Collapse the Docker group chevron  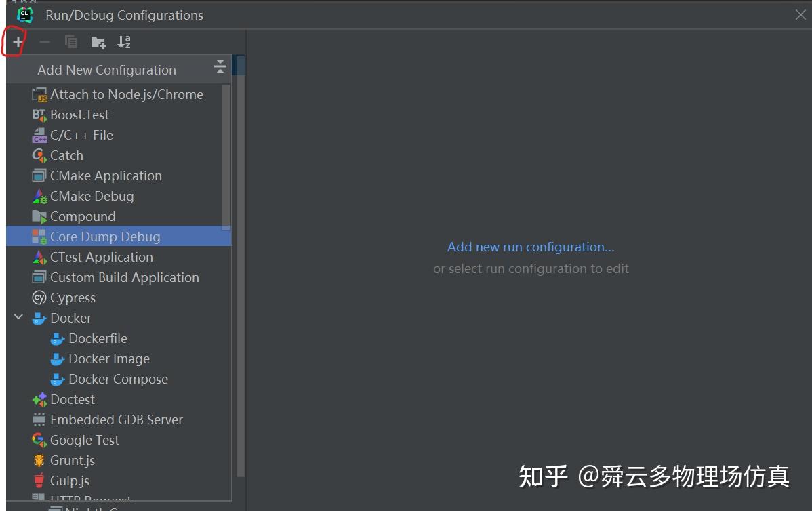(18, 317)
